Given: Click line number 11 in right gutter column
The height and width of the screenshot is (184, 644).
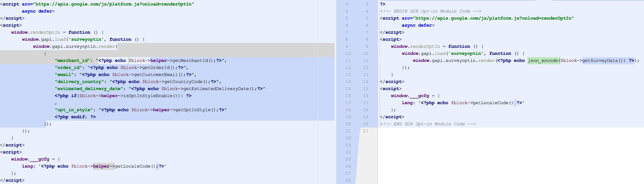Looking at the screenshot, I should (x=365, y=60).
